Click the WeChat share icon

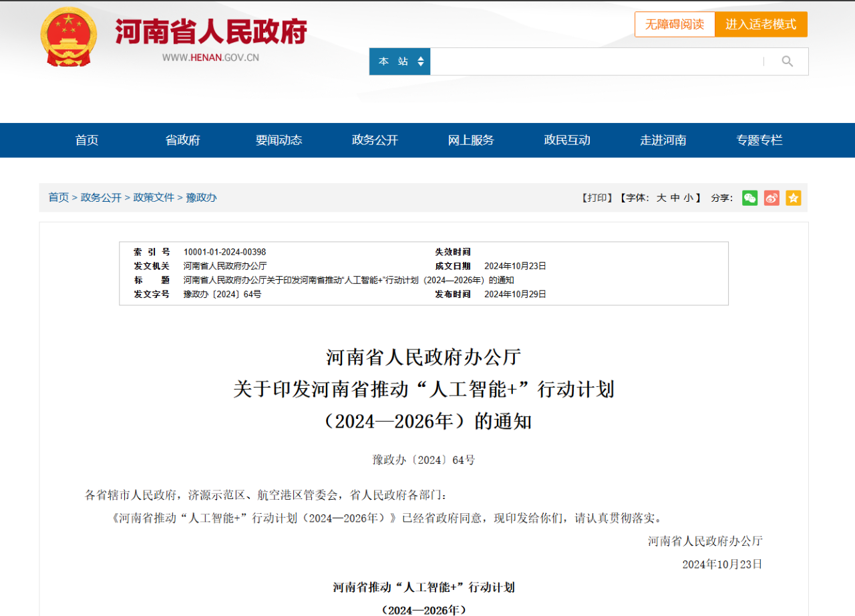point(749,198)
